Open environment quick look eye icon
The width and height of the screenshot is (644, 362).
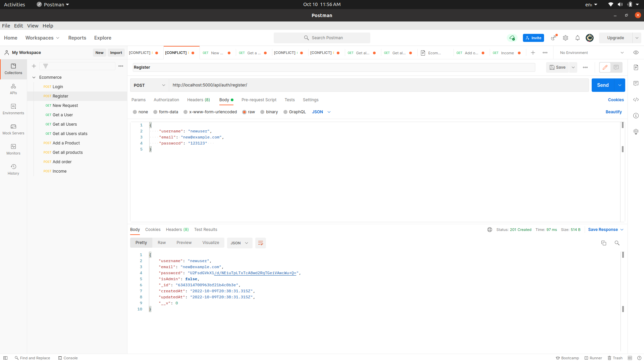(x=636, y=53)
